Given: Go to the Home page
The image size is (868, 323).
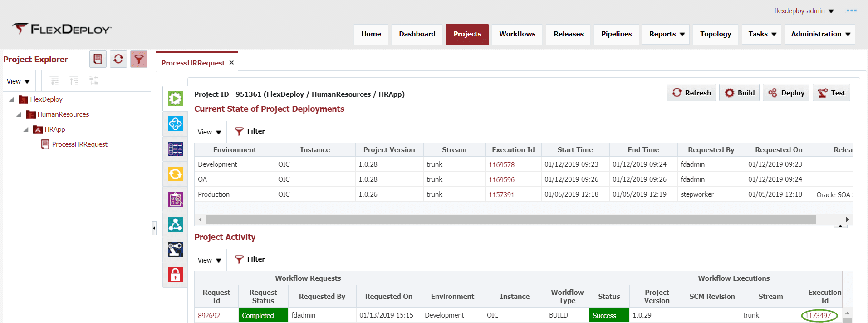Looking at the screenshot, I should point(371,34).
